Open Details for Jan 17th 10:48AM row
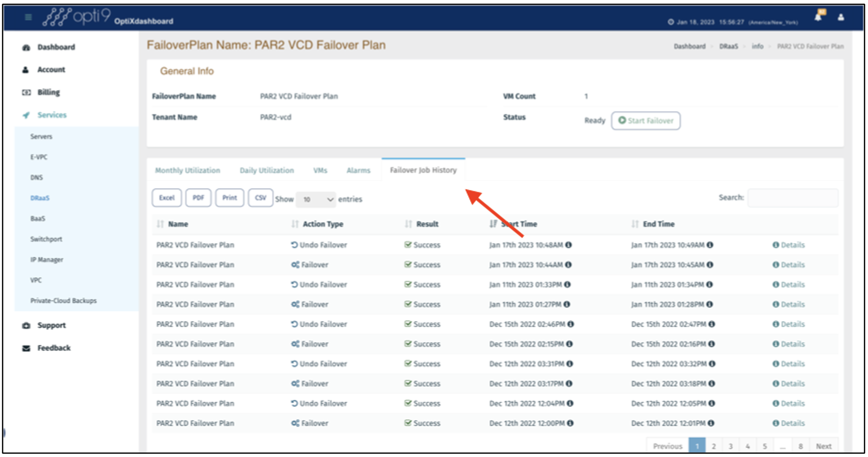The width and height of the screenshot is (868, 457). tap(788, 245)
